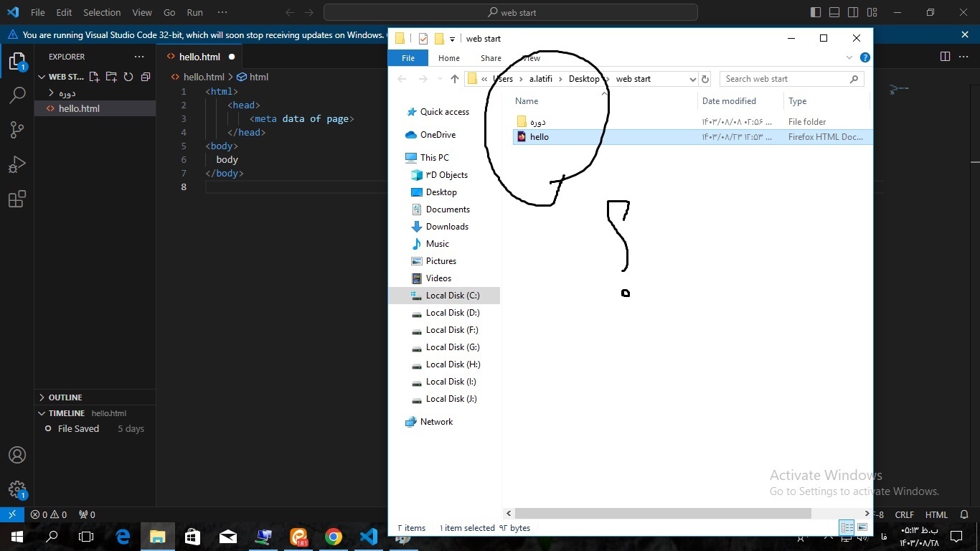Open the Home ribbon tab

click(449, 58)
